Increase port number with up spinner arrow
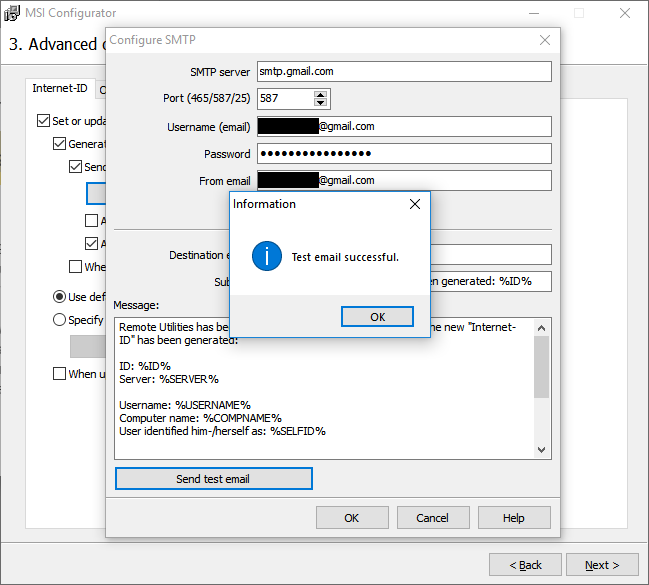The height and width of the screenshot is (585, 649). [x=320, y=95]
